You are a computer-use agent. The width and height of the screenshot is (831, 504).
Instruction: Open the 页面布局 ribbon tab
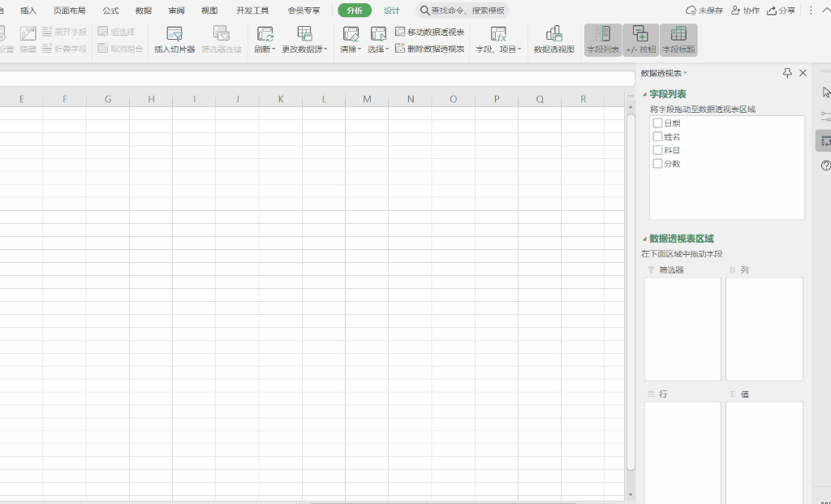point(70,11)
